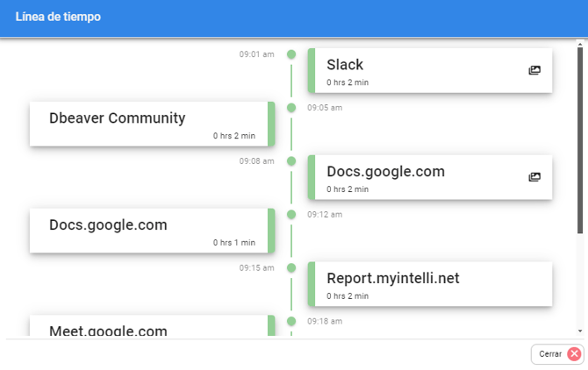Open screenshots icon on Docs.google.com 09:08 card
588x370 pixels.
pyautogui.click(x=534, y=177)
